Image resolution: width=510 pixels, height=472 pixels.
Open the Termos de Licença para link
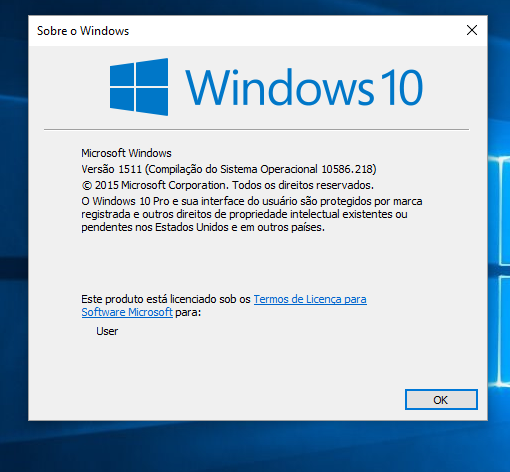coord(310,299)
